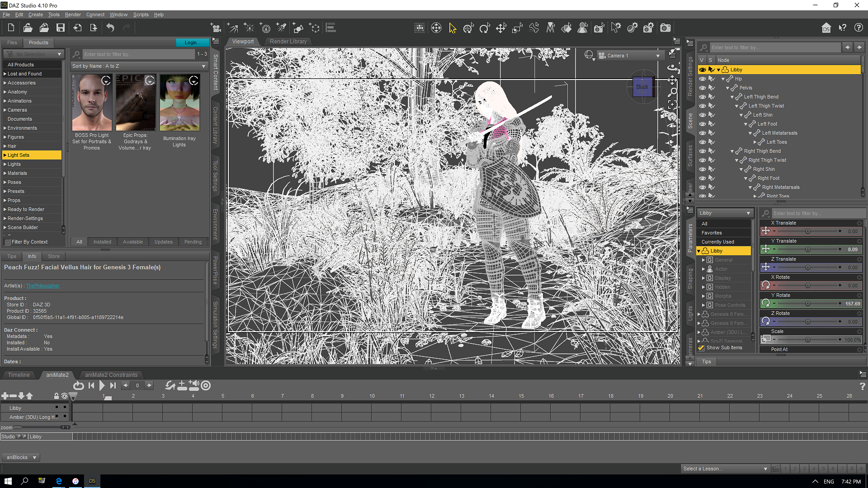Screen dimensions: 868x488
Task: Select the Environments category
Action: [x=32, y=128]
